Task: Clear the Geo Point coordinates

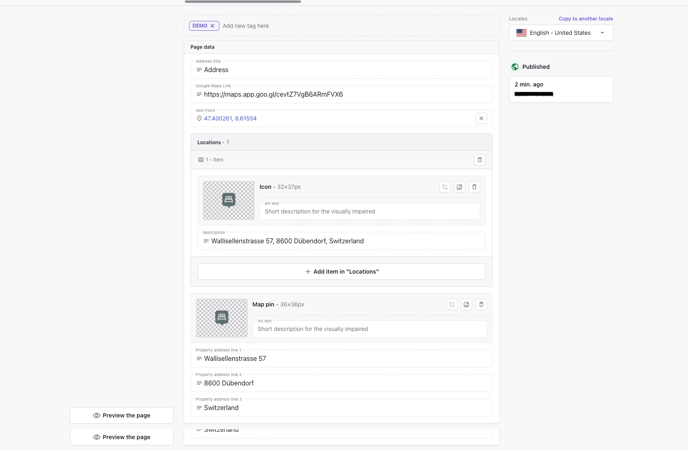Action: [x=481, y=118]
